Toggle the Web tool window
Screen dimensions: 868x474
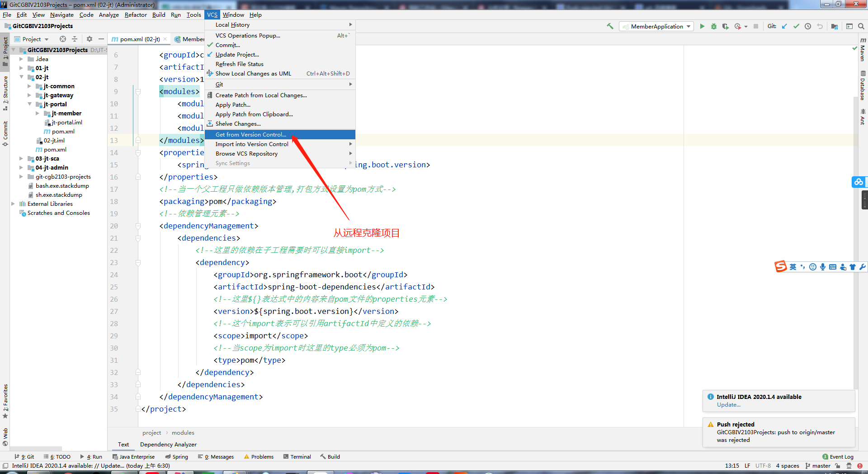5,437
